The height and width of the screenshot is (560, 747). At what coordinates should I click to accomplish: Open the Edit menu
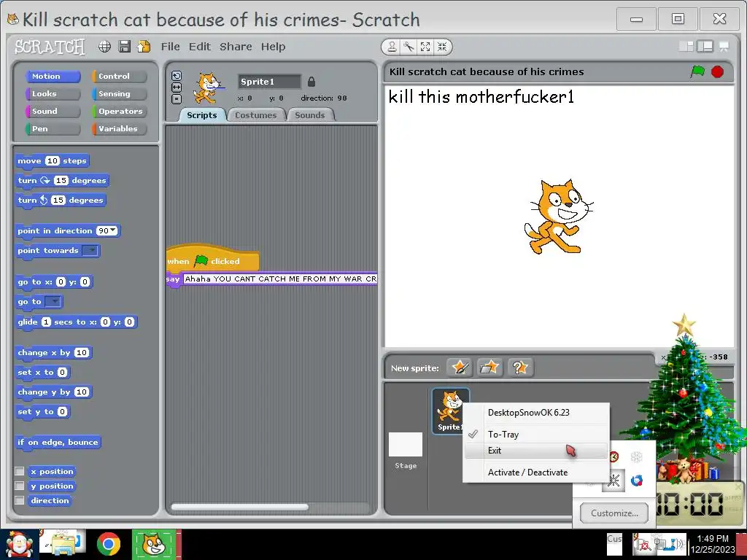200,47
